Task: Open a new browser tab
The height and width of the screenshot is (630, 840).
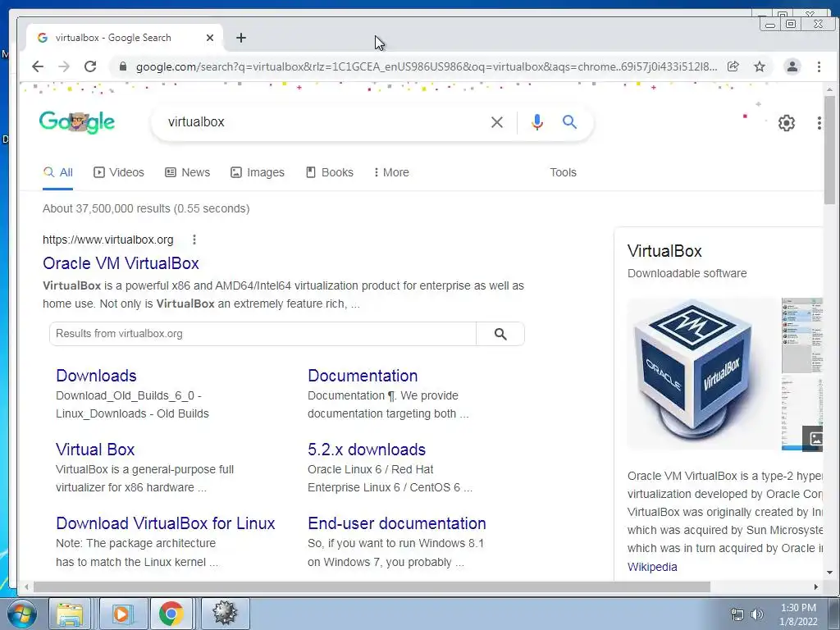Action: (241, 38)
